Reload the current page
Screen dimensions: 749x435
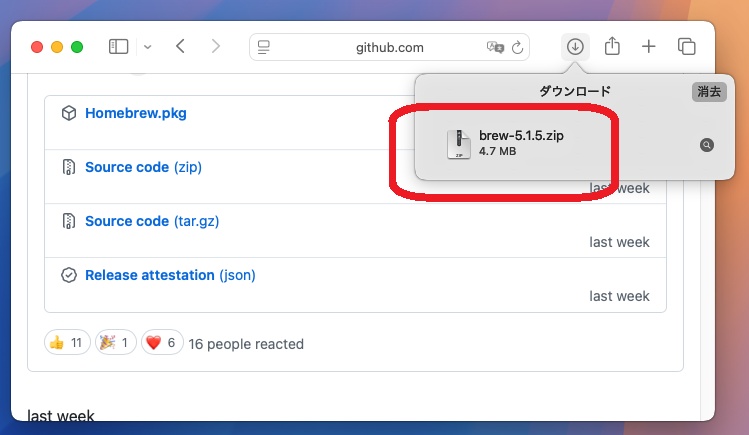click(x=517, y=47)
